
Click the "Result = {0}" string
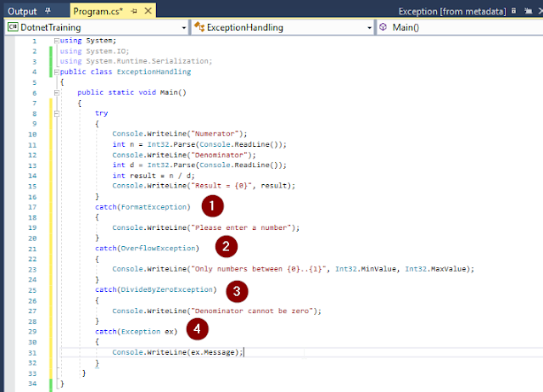[221, 186]
